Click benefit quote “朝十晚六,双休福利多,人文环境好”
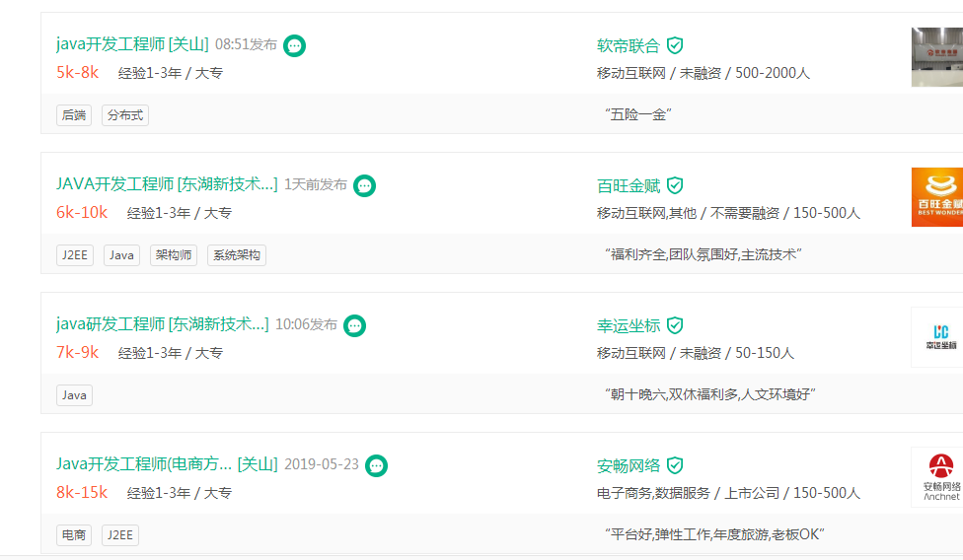The image size is (963, 560). (710, 394)
